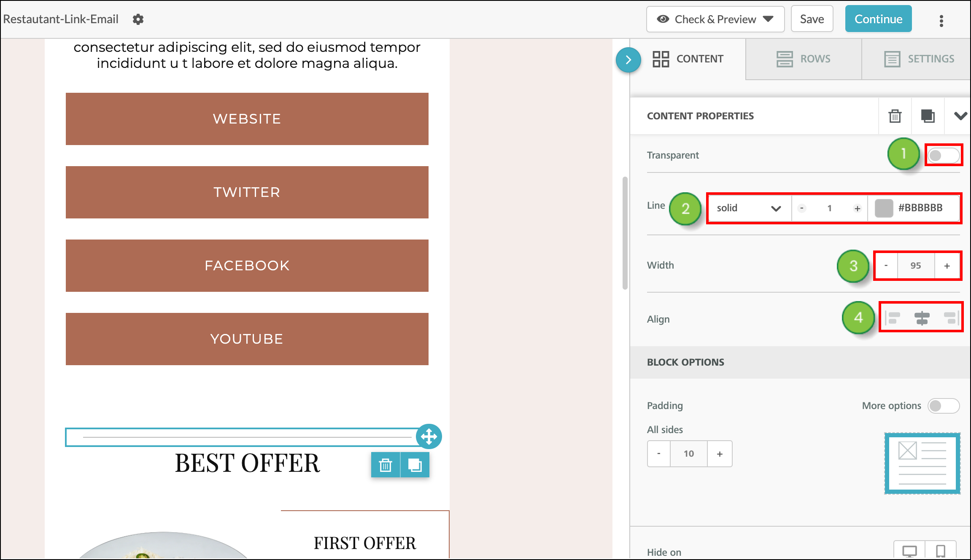Click the Restautant-Link-Email title
The image size is (971, 560).
point(61,19)
